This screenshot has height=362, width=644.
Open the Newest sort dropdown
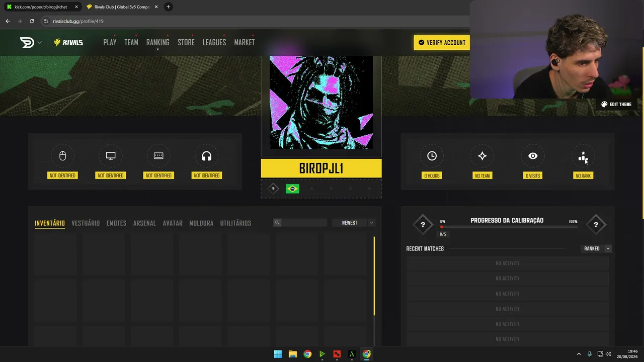click(x=354, y=223)
